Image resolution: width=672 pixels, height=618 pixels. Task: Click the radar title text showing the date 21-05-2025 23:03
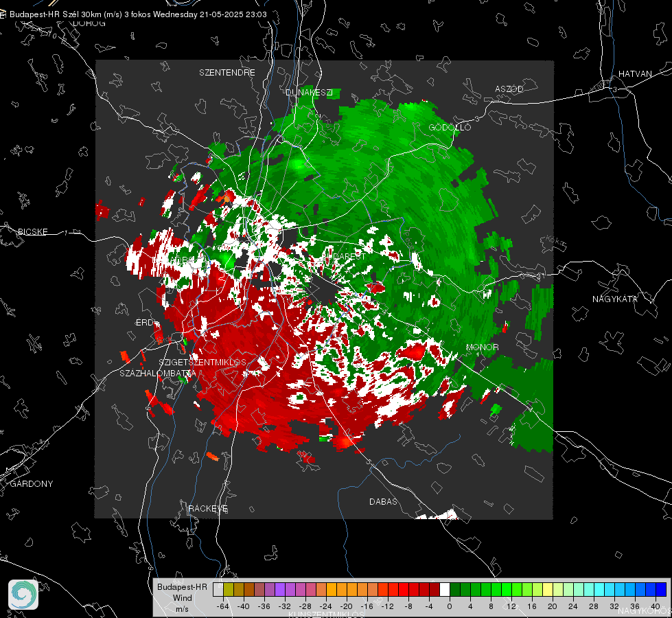coord(138,14)
